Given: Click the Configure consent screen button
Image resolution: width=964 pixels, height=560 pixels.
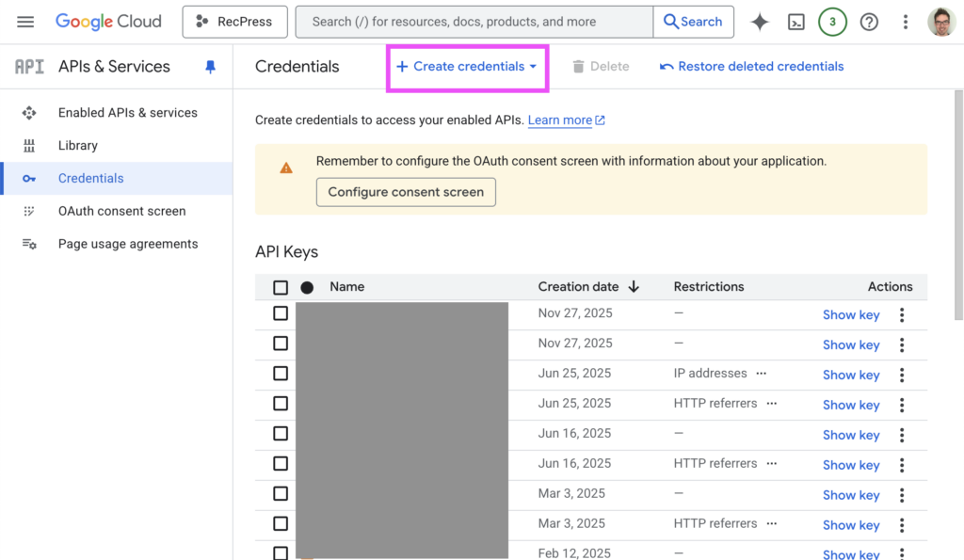Looking at the screenshot, I should pos(406,192).
